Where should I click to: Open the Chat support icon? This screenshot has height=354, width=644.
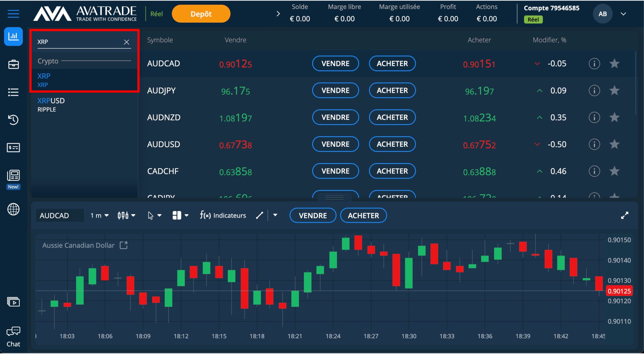point(13,337)
